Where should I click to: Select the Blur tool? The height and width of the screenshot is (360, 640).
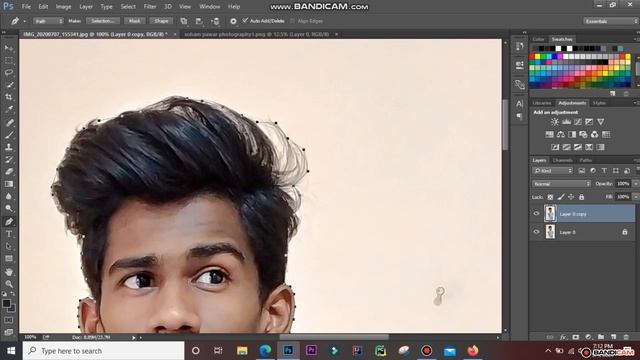click(x=9, y=196)
